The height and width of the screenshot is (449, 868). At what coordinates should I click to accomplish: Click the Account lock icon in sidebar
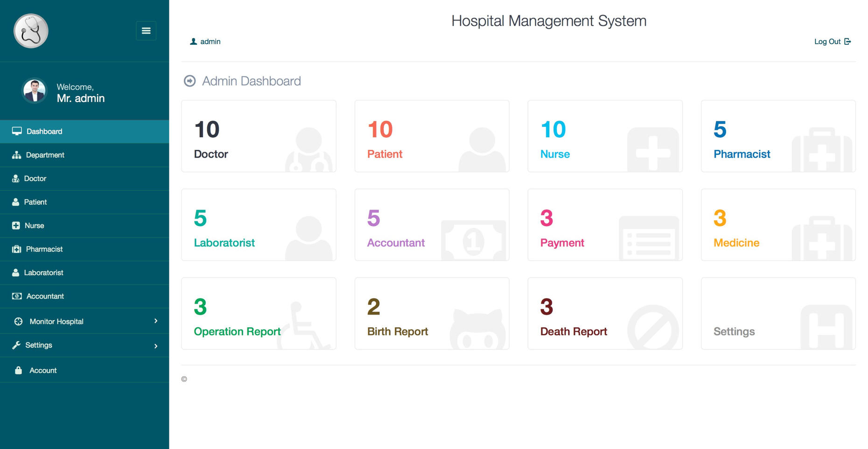(x=18, y=371)
